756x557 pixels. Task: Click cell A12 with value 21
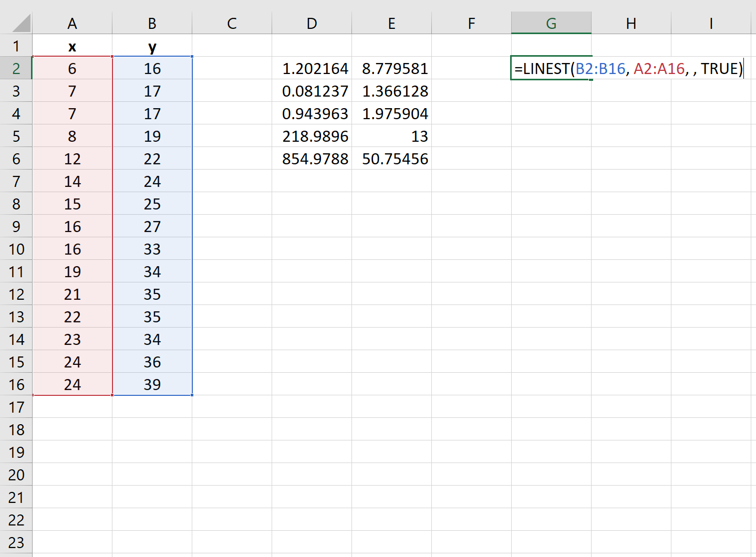73,294
